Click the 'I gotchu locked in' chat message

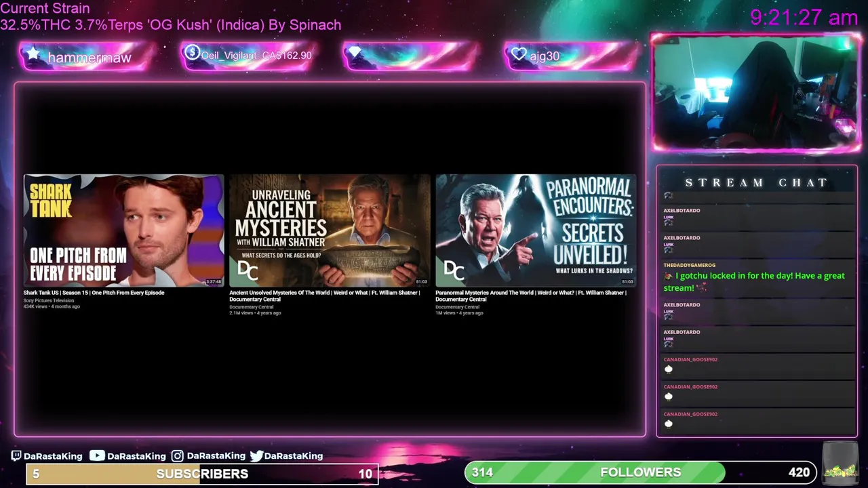point(754,281)
